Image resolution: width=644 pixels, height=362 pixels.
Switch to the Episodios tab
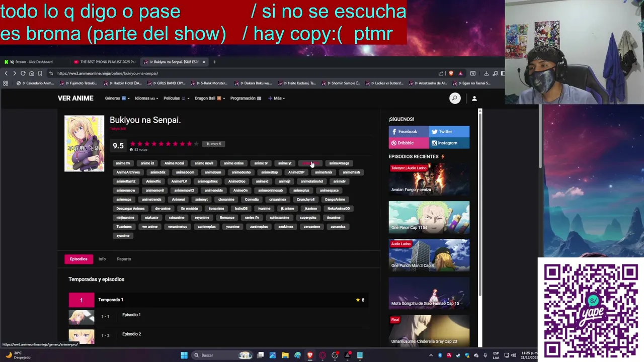click(78, 259)
